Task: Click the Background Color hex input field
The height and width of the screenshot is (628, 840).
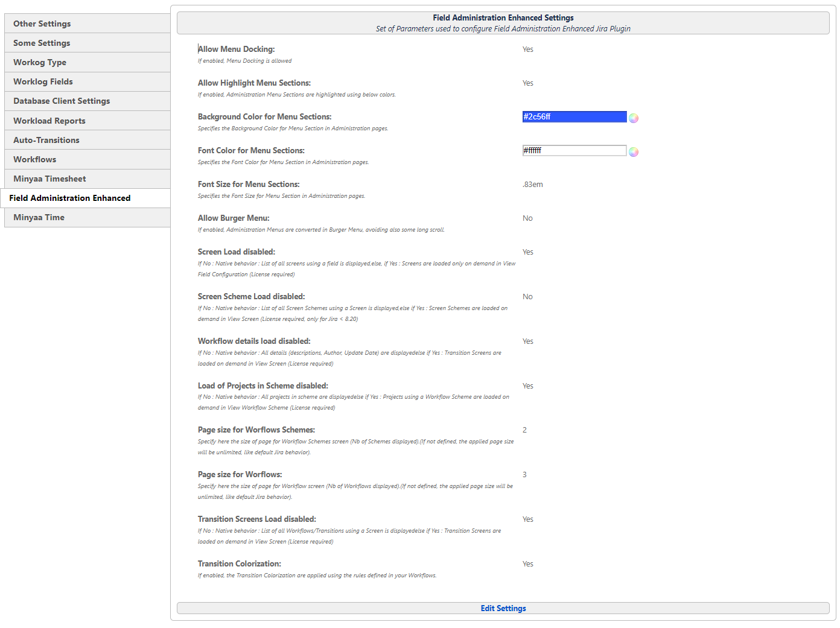Action: click(x=574, y=117)
